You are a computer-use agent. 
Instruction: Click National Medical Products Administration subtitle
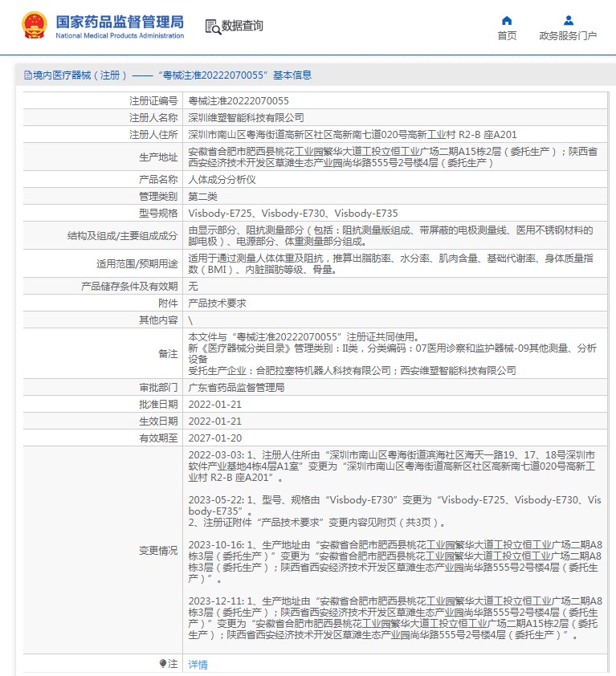(120, 36)
